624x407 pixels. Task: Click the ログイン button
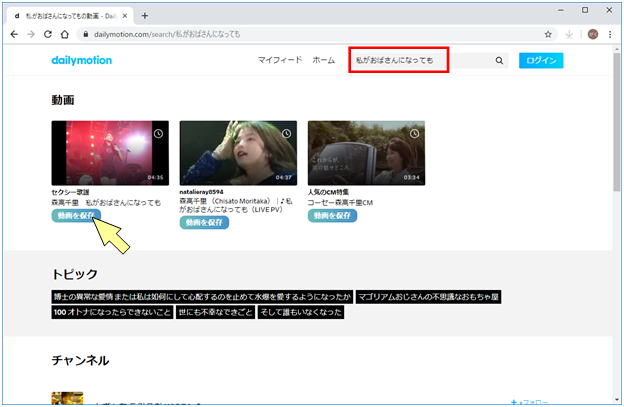coord(541,61)
